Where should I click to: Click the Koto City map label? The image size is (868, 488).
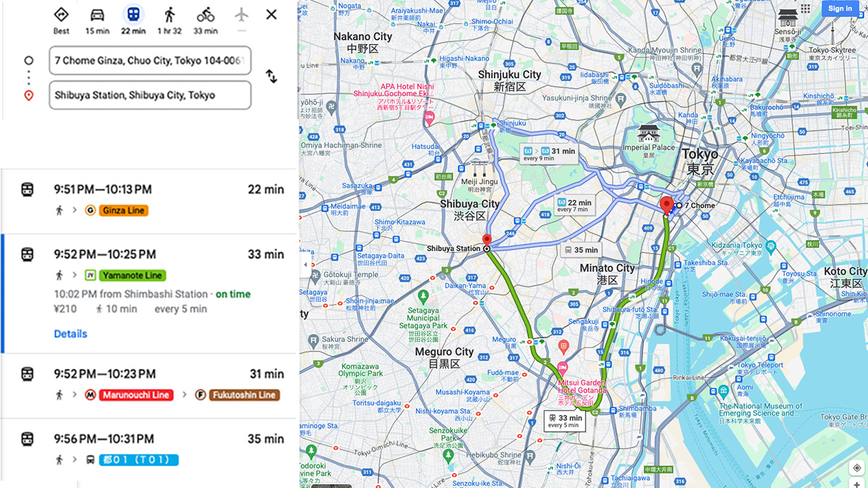point(846,277)
